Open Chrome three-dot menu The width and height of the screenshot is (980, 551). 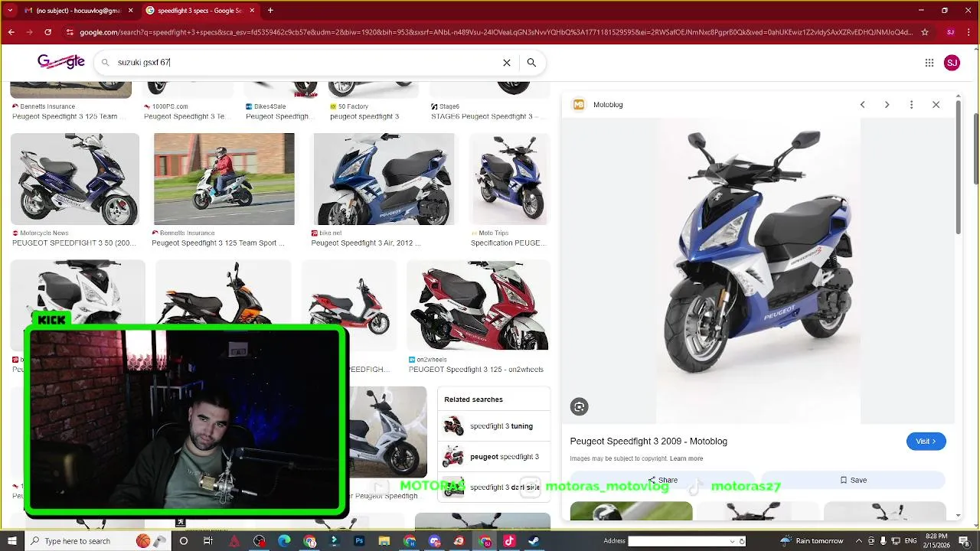click(969, 32)
